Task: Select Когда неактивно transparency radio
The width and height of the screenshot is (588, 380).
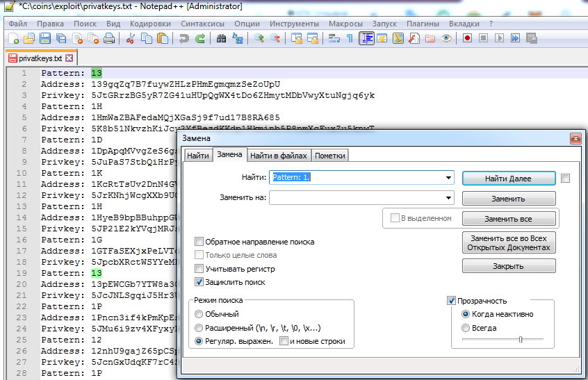Action: pyautogui.click(x=466, y=314)
